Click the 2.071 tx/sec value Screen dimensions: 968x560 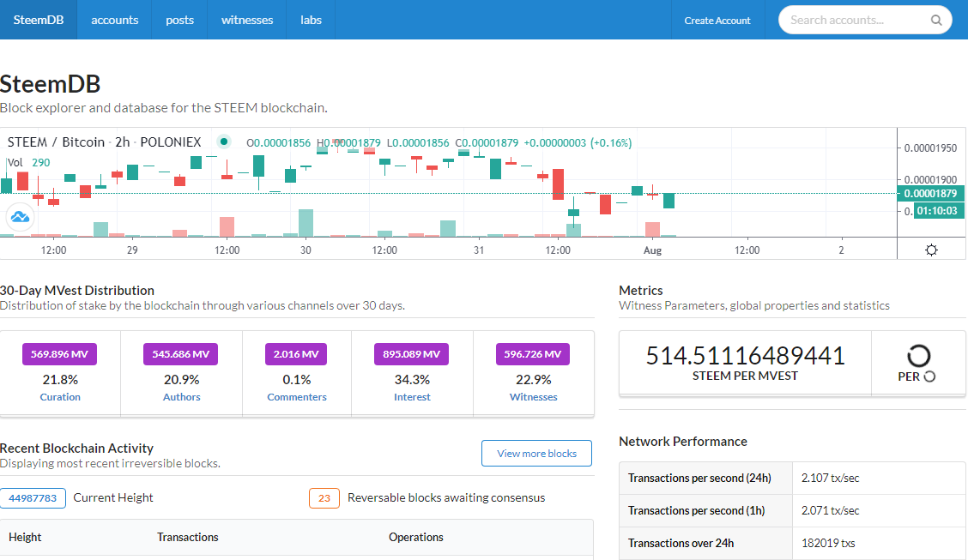[831, 510]
